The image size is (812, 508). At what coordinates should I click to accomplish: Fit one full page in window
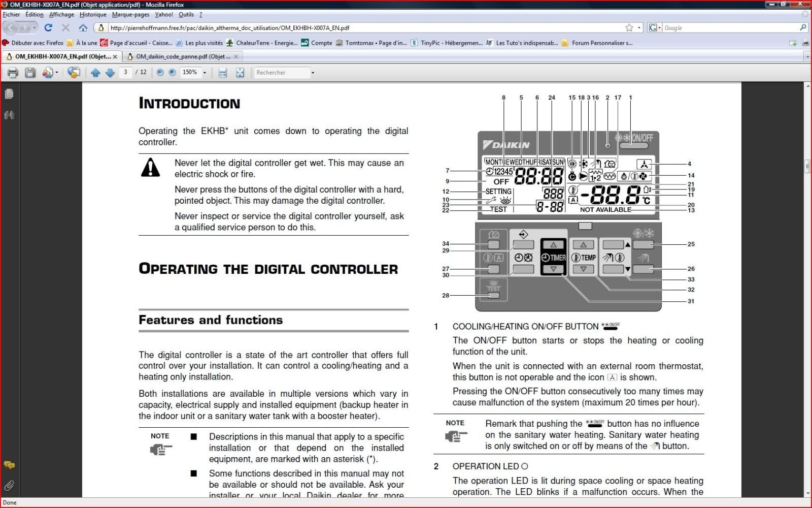240,73
